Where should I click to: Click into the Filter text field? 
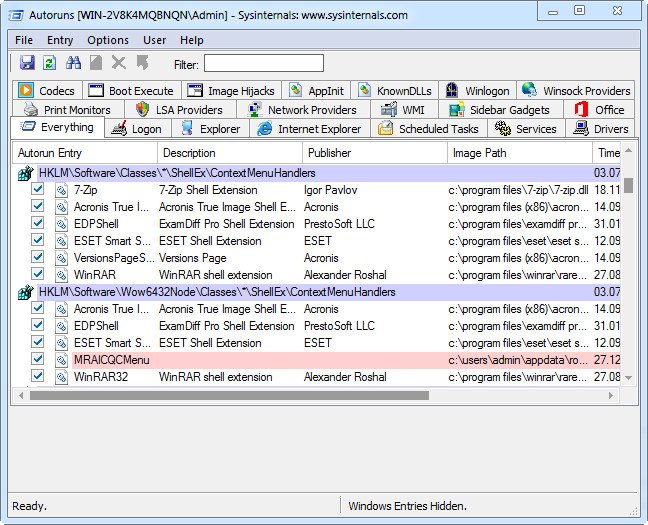coord(264,64)
